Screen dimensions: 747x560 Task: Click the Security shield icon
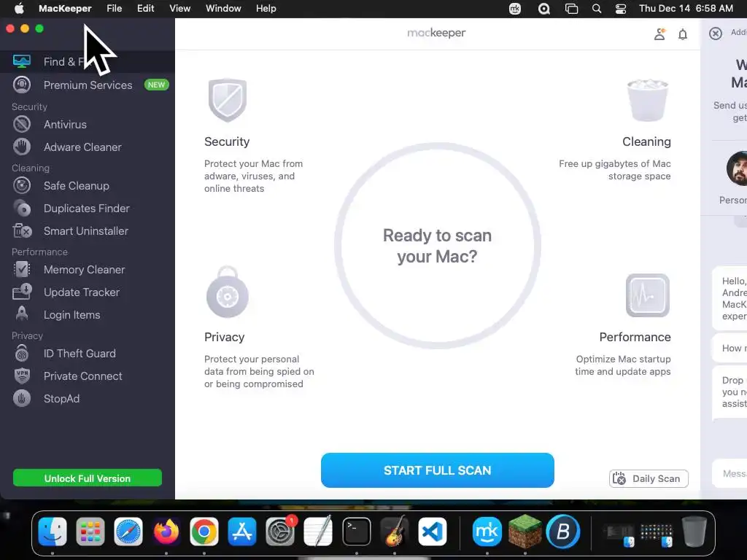click(228, 100)
